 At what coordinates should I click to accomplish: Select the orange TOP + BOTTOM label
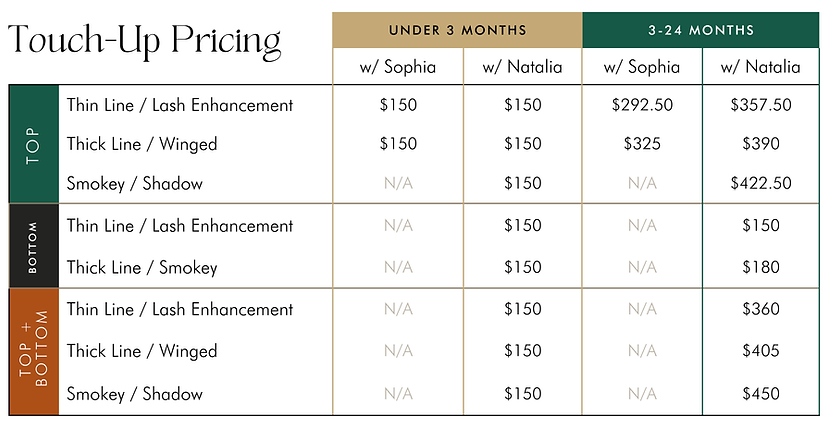click(x=34, y=352)
